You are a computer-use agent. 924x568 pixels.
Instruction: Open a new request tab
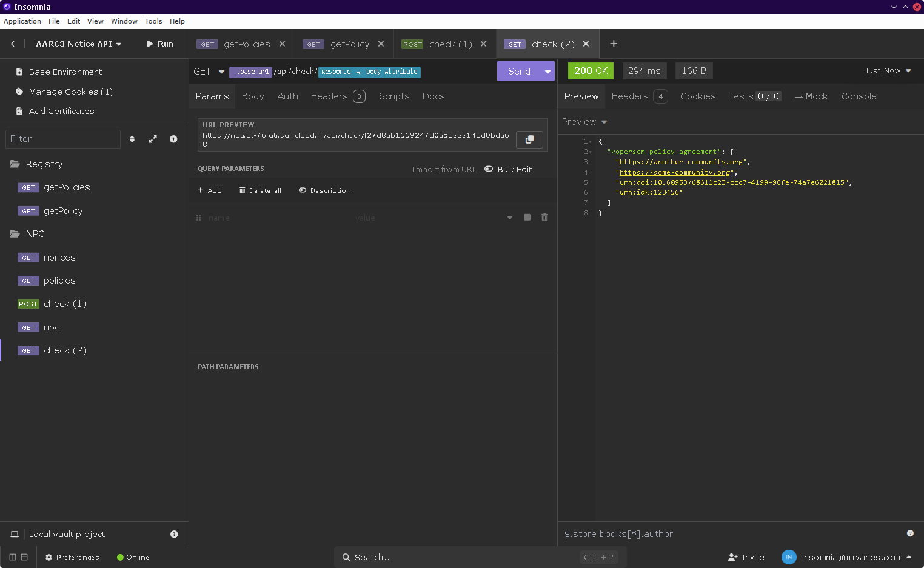(614, 44)
